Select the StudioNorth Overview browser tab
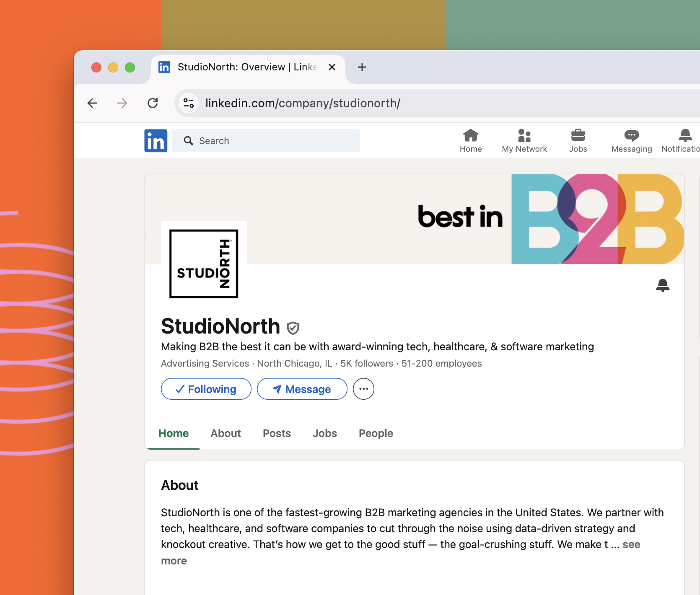The height and width of the screenshot is (595, 700). (248, 67)
